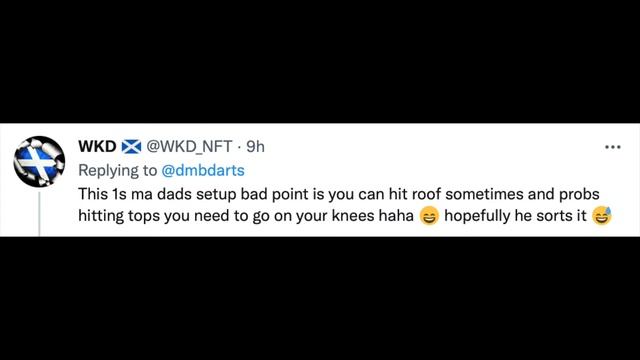The height and width of the screenshot is (360, 640).
Task: Open the @WKD_NFT handle link
Action: point(189,146)
